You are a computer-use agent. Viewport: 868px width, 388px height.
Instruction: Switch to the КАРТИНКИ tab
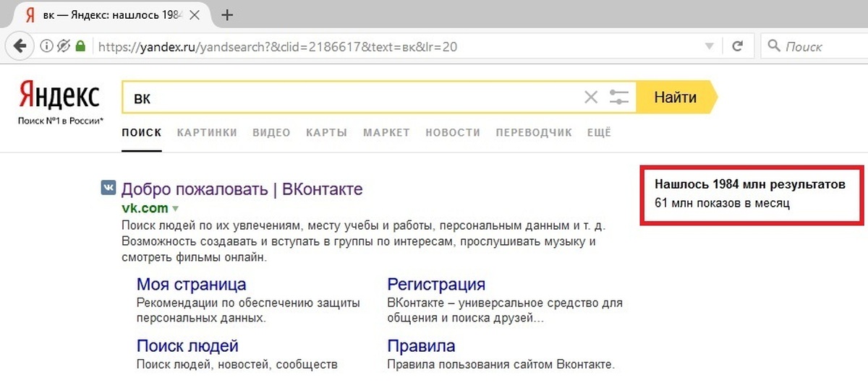[207, 132]
